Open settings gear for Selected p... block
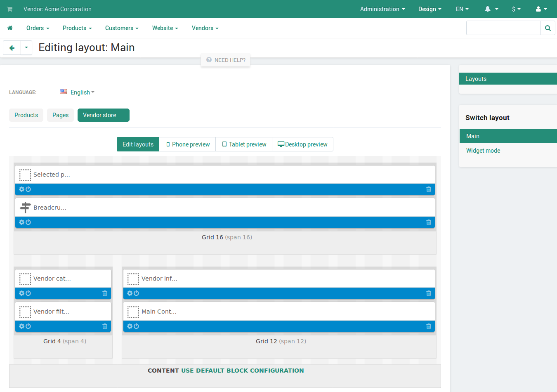 pos(21,189)
